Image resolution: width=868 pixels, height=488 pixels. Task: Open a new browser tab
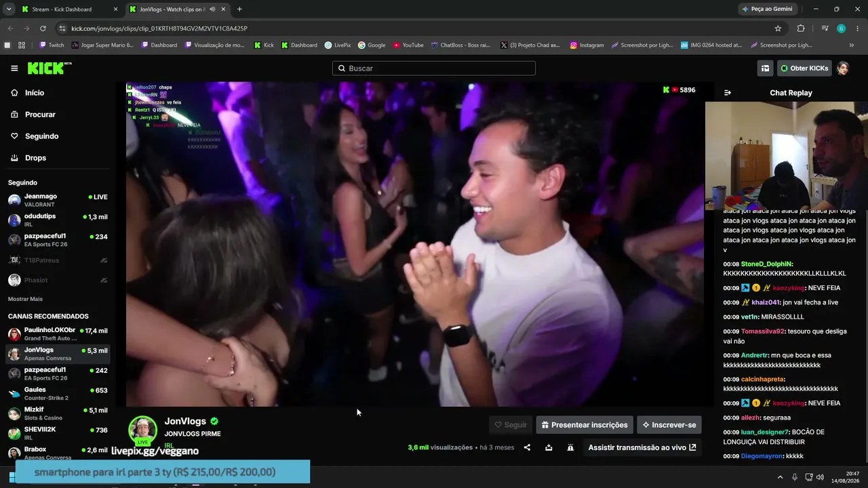(239, 9)
